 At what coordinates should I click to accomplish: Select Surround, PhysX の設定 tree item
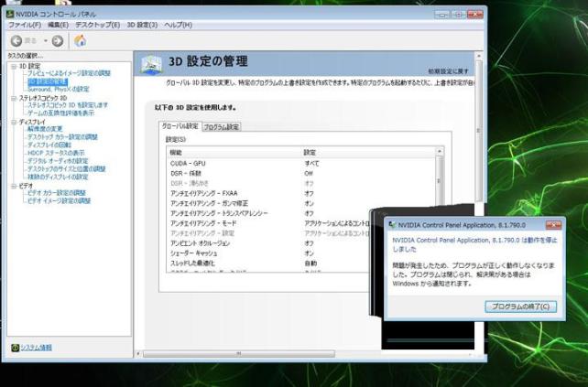pyautogui.click(x=58, y=89)
